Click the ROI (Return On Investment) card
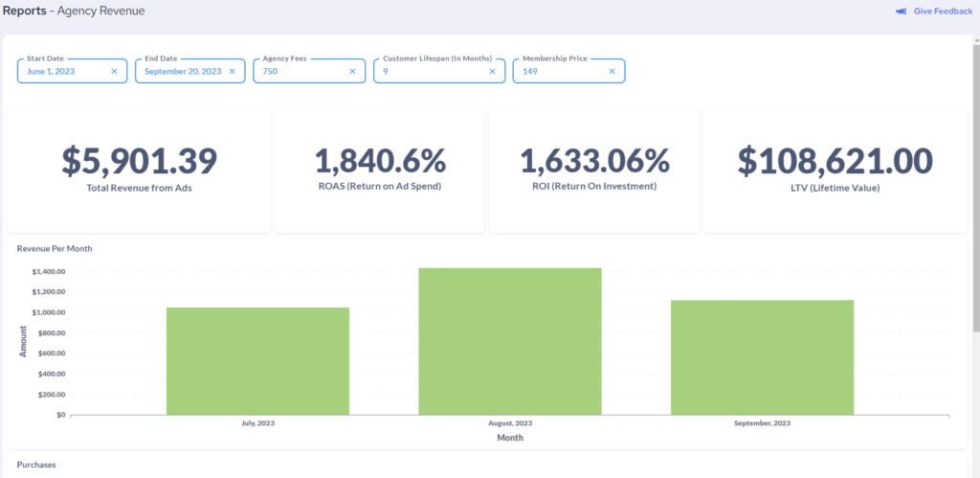Viewport: 980px width, 478px height. [x=594, y=171]
